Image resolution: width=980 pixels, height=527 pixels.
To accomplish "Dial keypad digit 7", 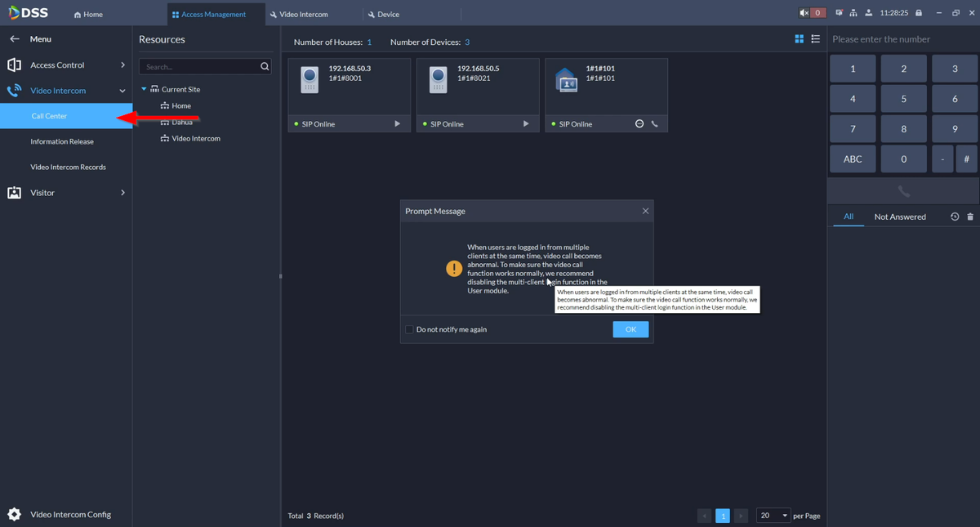I will click(x=853, y=129).
